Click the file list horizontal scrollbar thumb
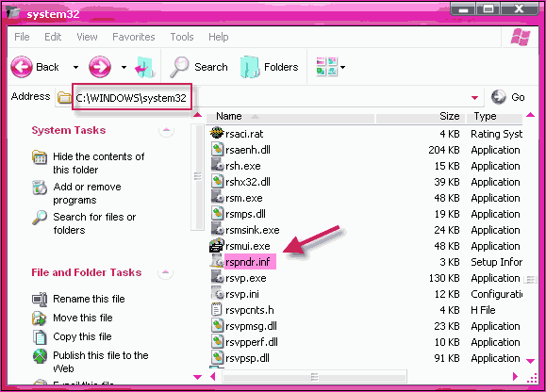 point(314,377)
